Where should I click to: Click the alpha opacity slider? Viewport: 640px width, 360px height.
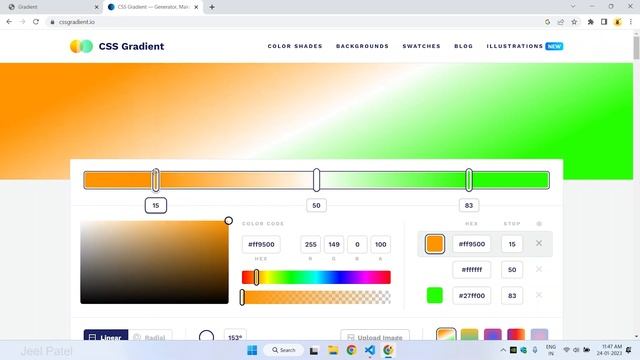pos(316,297)
